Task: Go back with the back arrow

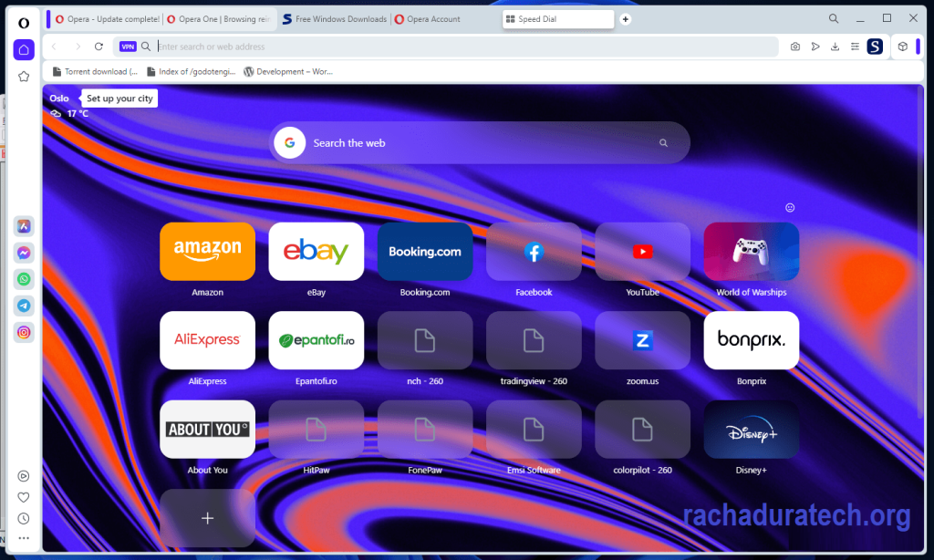Action: (54, 47)
